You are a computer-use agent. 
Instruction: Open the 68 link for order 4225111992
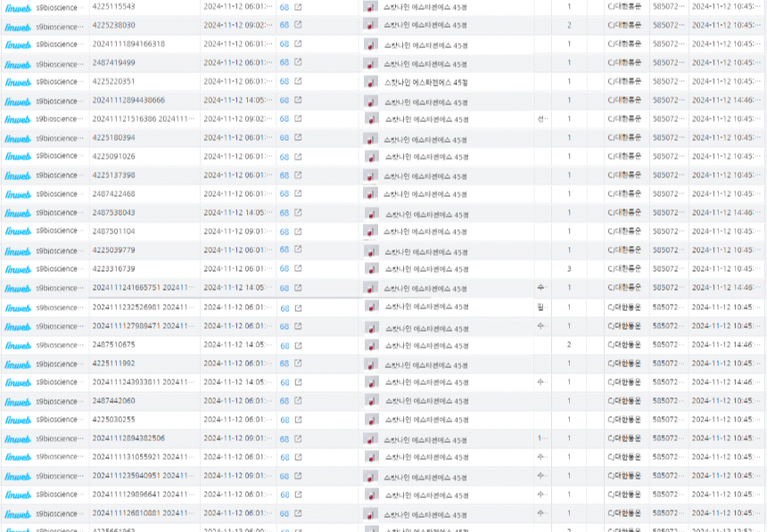point(285,364)
